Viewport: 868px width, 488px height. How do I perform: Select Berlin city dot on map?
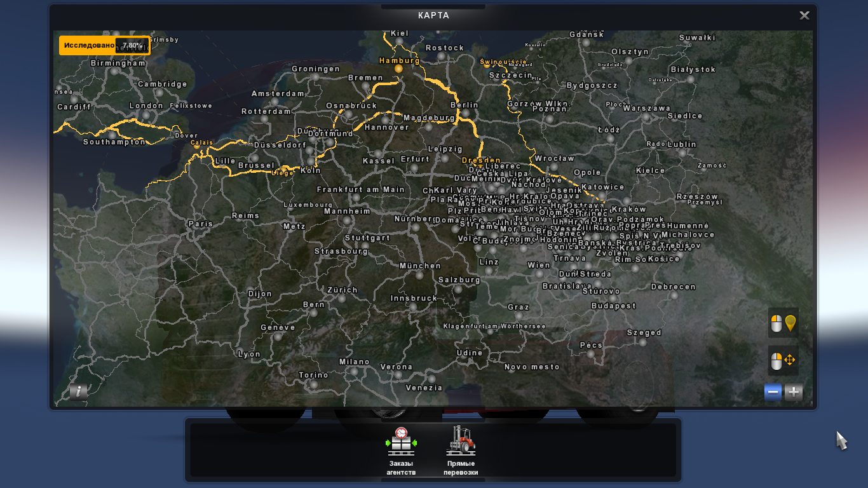465,114
